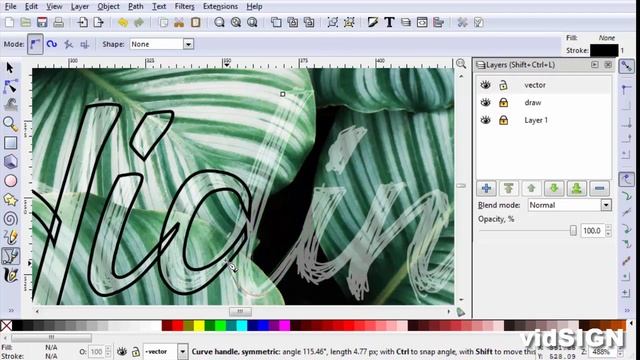This screenshot has height=360, width=640.
Task: Lower layer to bottom button
Action: tap(576, 188)
